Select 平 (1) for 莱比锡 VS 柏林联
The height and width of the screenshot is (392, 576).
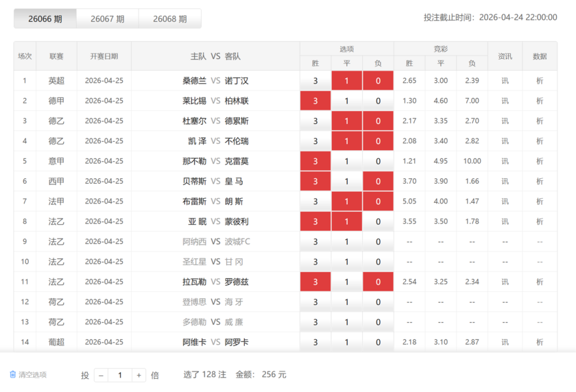(x=347, y=101)
